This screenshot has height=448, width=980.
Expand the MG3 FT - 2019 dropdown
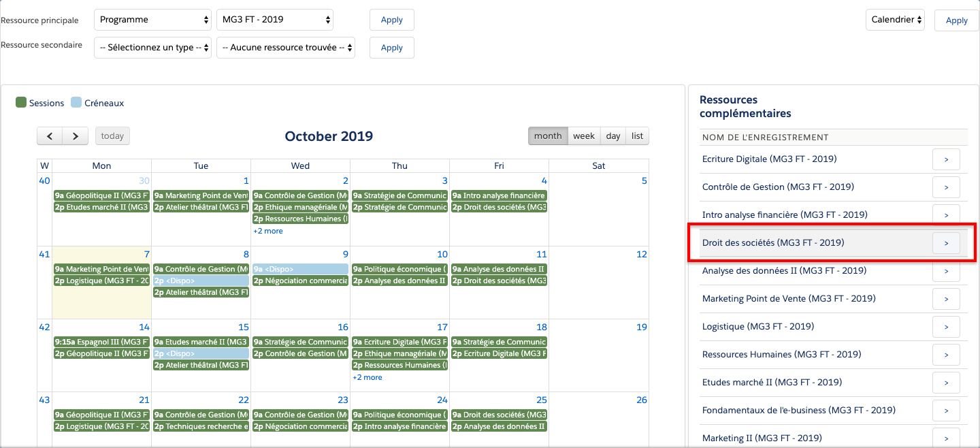coord(275,20)
